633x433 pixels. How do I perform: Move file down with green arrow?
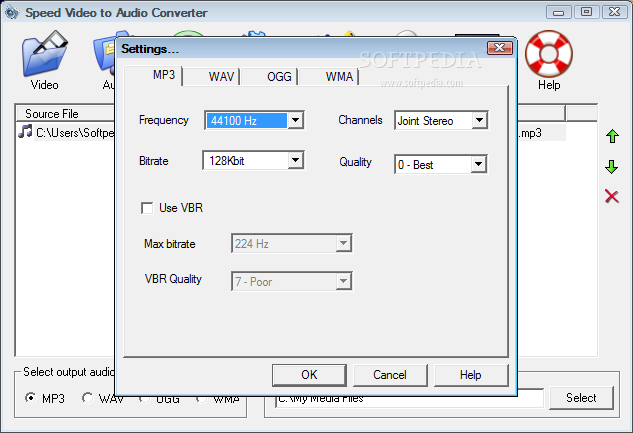coord(612,167)
